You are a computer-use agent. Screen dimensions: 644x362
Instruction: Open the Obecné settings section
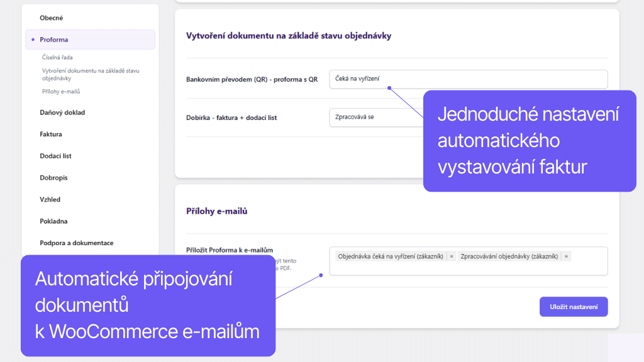(52, 18)
